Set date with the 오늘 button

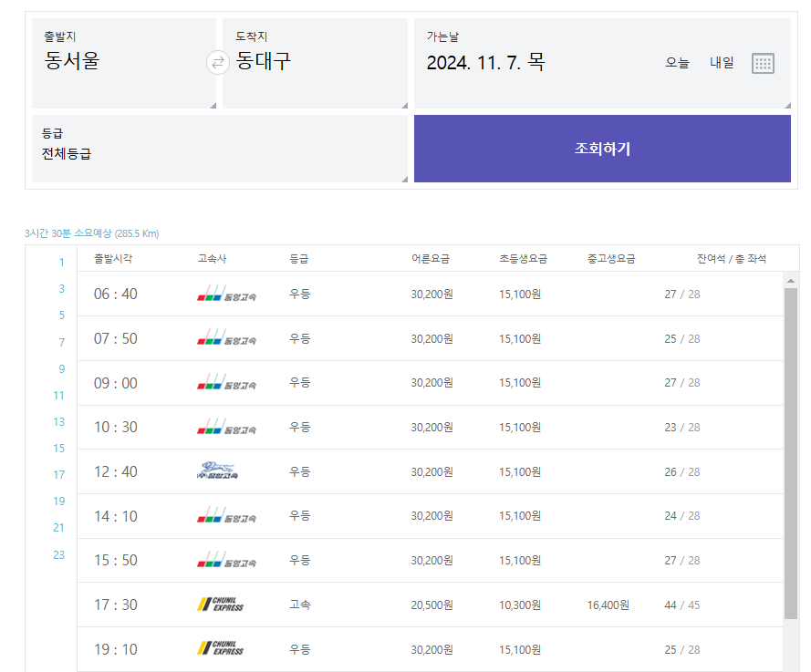677,63
